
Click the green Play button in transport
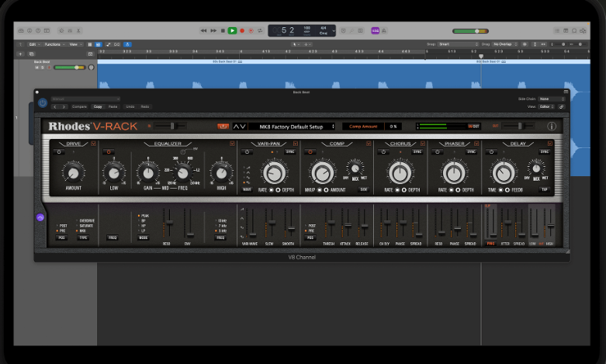click(232, 30)
